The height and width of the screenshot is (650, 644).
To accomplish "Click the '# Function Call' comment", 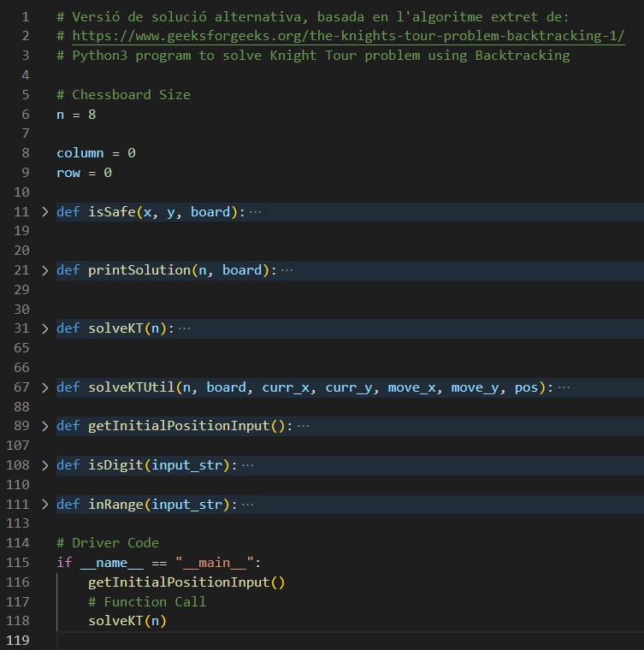I will pos(147,602).
